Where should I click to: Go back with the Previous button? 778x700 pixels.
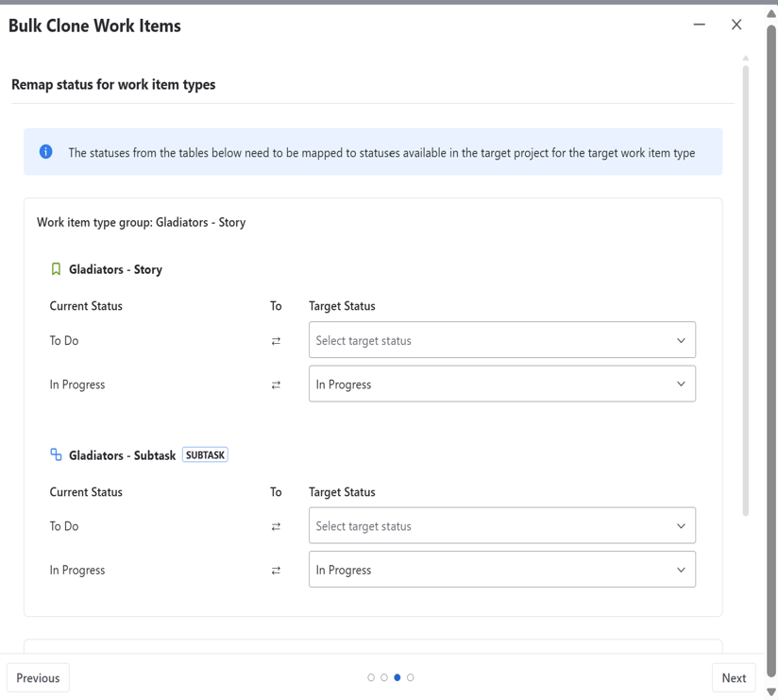tap(38, 678)
